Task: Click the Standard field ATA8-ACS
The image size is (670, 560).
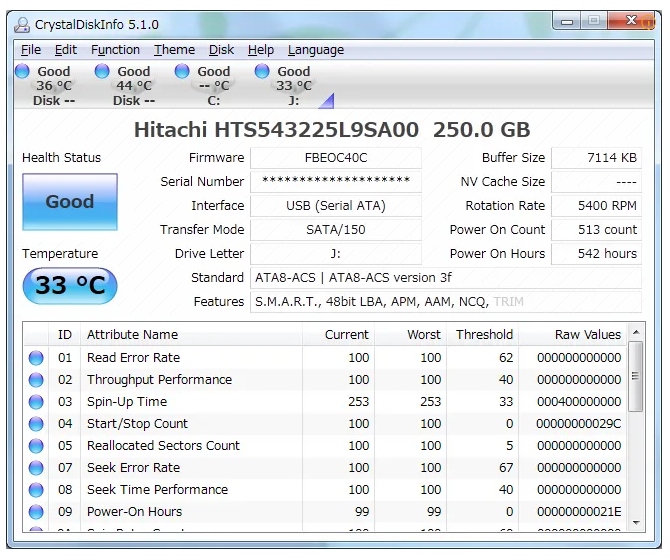Action: pos(446,278)
